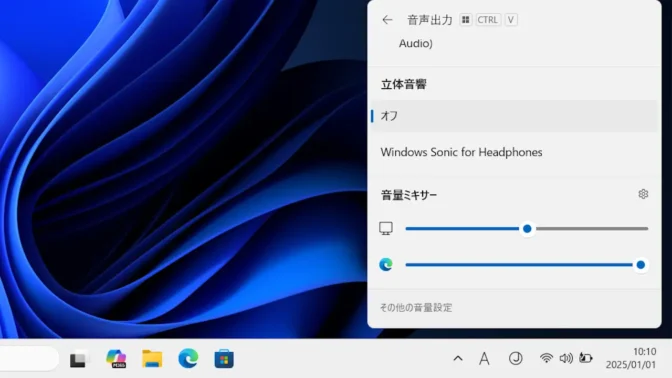Click the taskbar search box
The width and height of the screenshot is (672, 378).
[28, 359]
